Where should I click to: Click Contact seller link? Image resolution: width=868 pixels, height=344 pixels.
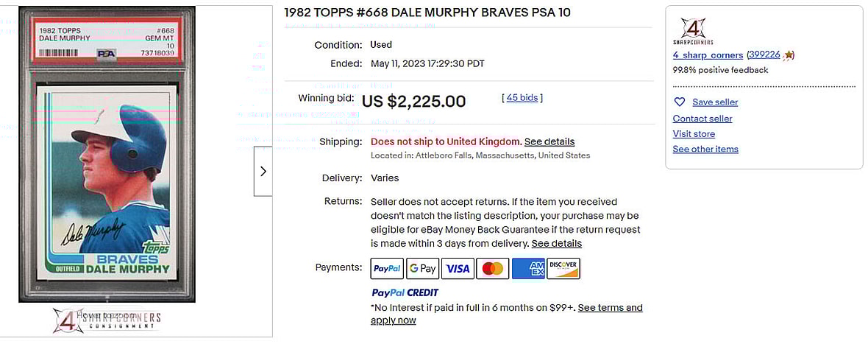[x=702, y=119]
